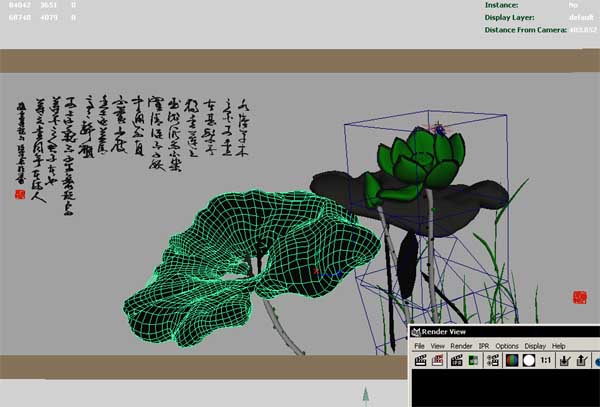Open the File menu in Render View
The image size is (600, 407).
[419, 346]
